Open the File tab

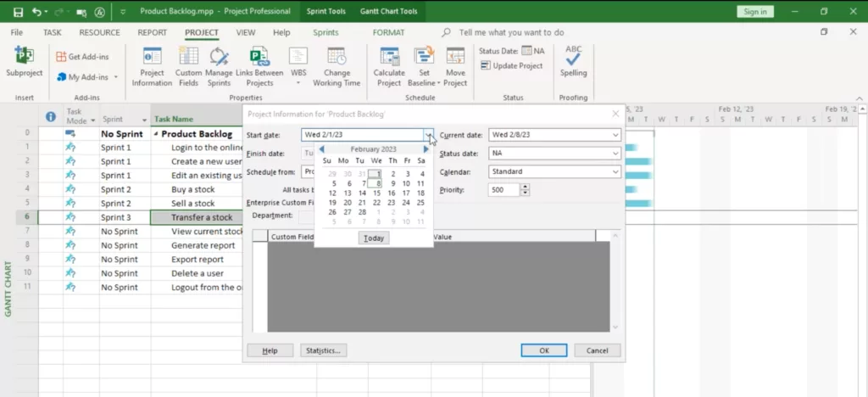tap(17, 33)
